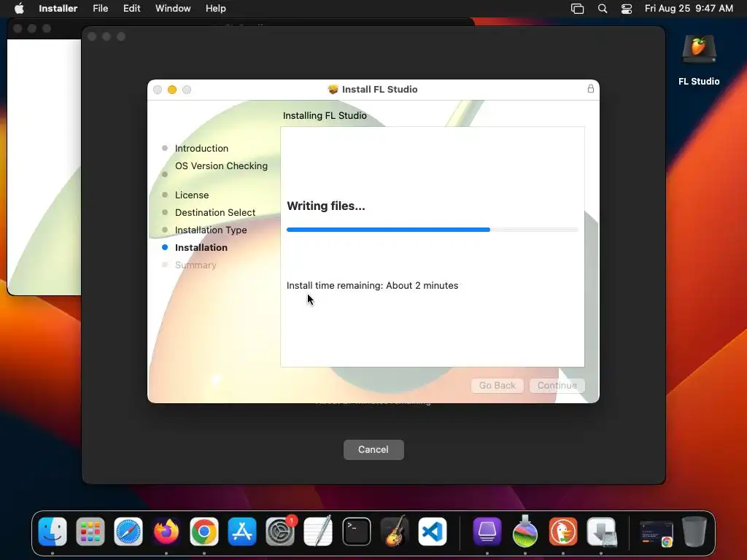Click the FL Studio desktop label
The width and height of the screenshot is (747, 560).
pyautogui.click(x=699, y=82)
